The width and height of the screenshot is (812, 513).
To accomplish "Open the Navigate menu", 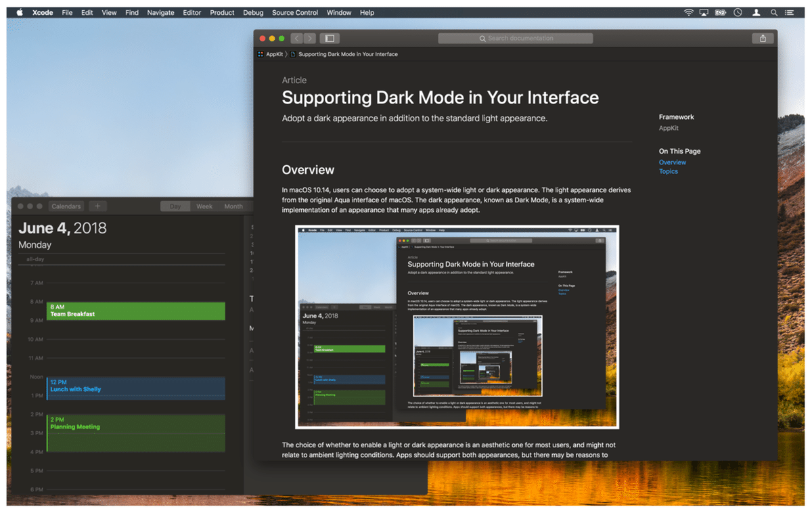I will click(x=160, y=13).
